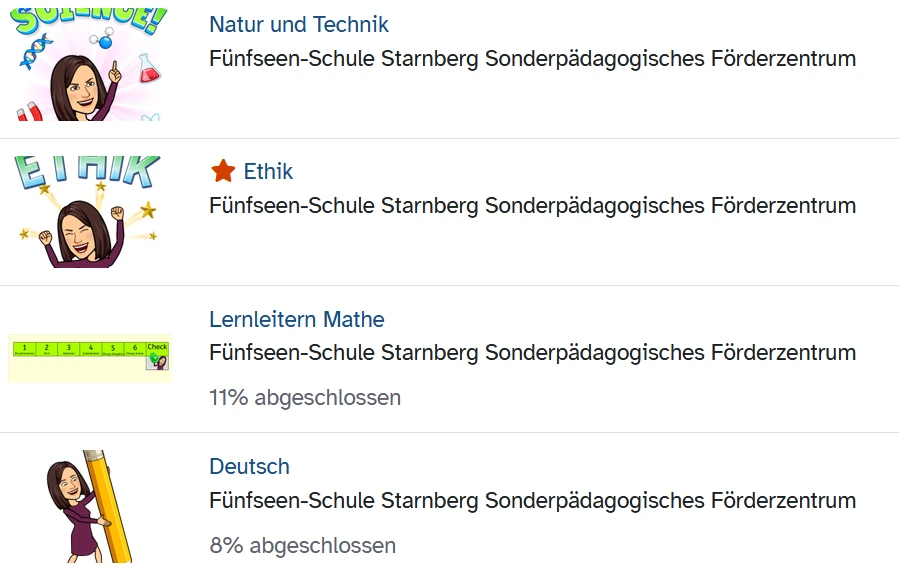The width and height of the screenshot is (899, 567).
Task: Click the school name under Lernleitern Mathe
Action: coord(532,353)
